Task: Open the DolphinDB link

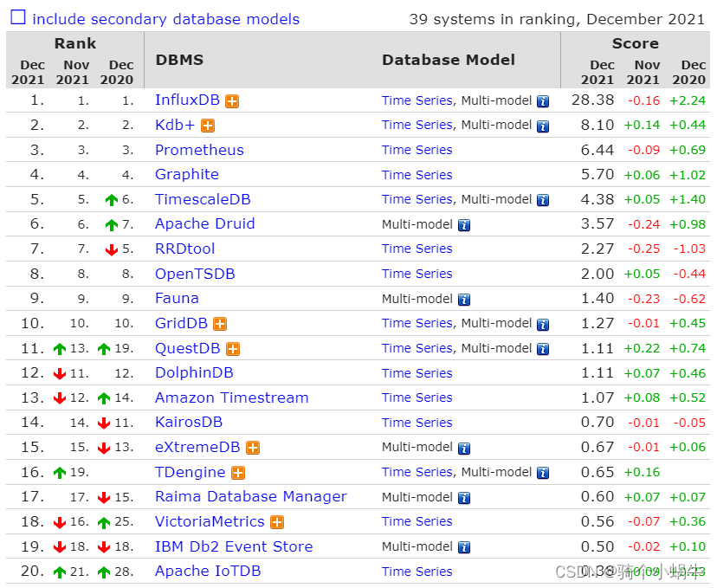Action: pyautogui.click(x=194, y=372)
